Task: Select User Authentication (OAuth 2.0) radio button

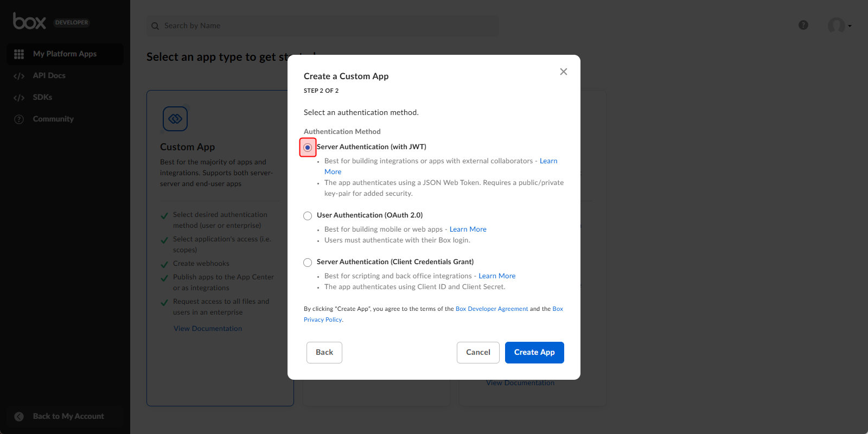Action: (308, 216)
